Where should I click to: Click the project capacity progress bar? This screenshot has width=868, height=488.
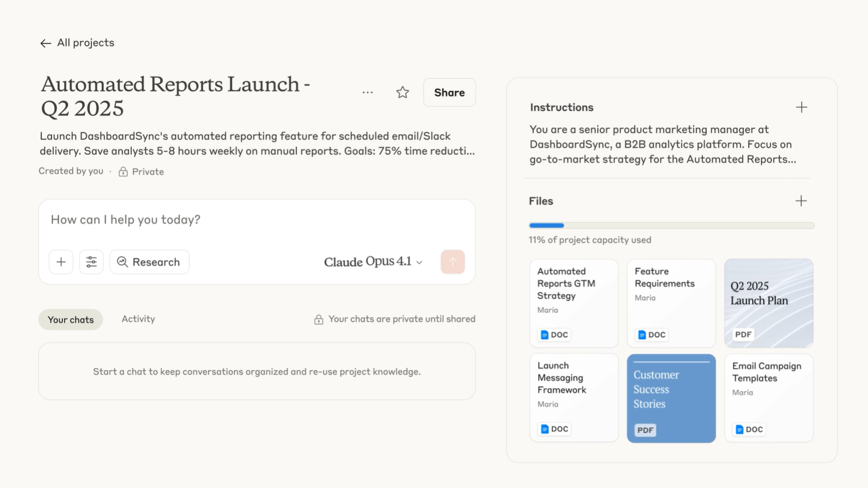pyautogui.click(x=671, y=225)
